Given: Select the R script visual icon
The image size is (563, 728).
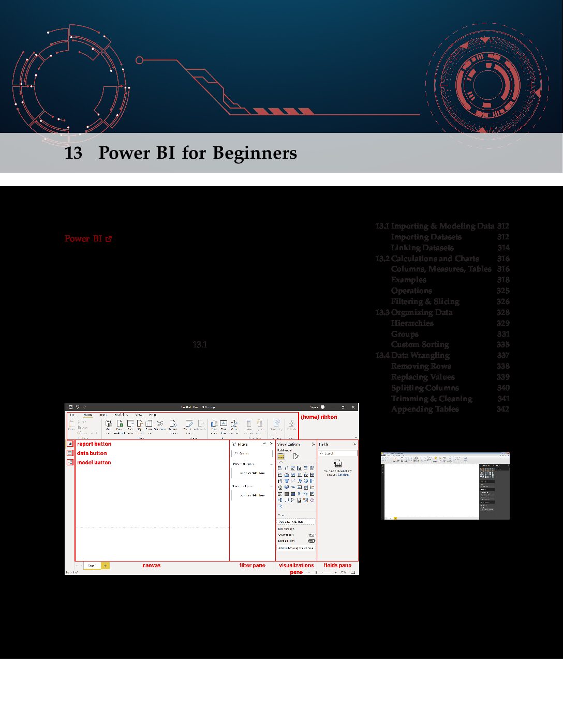Looking at the screenshot, I should (299, 494).
